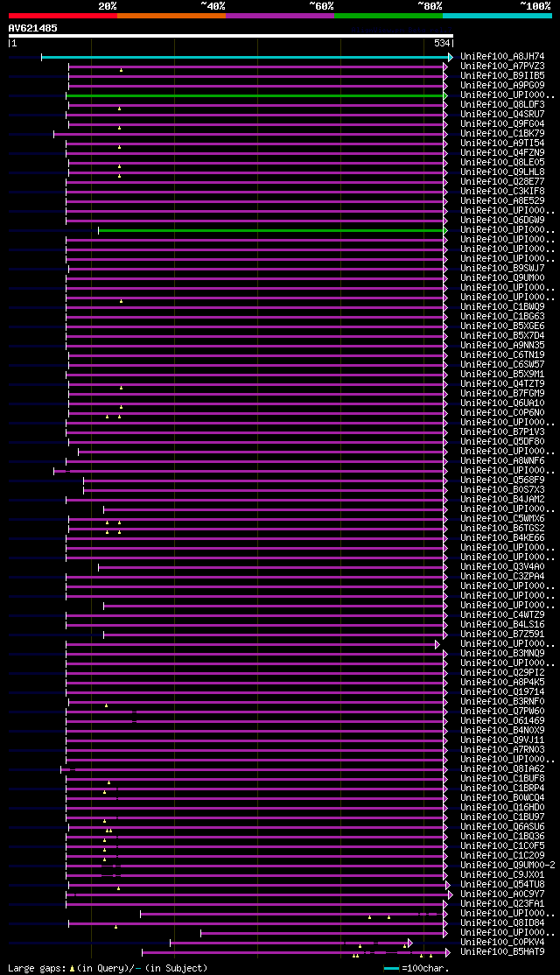560x975 pixels.
Task: Choose the UniRef100_C4WTZ9 row label
Action: click(x=503, y=615)
